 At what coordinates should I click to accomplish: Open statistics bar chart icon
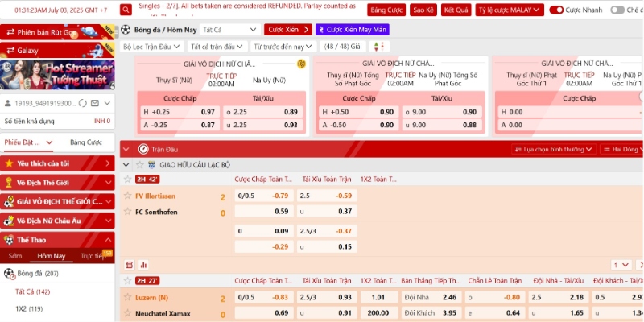coord(143,264)
